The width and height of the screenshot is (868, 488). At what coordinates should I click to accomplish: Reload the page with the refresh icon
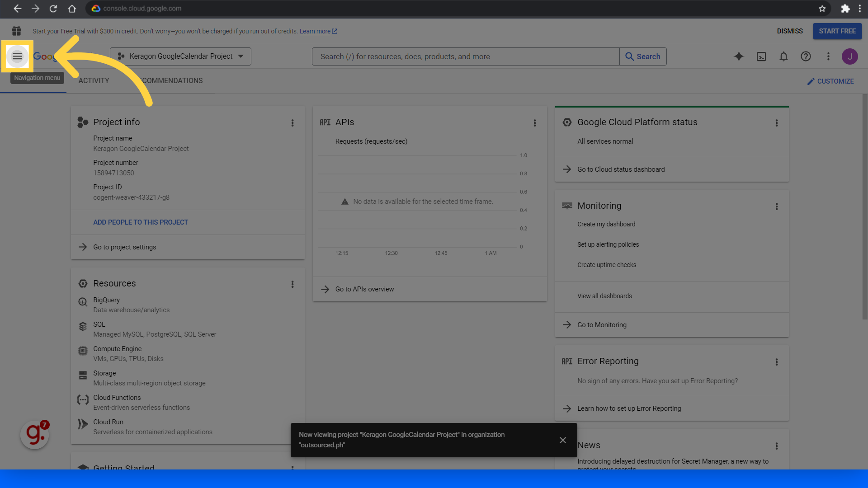[x=53, y=9]
